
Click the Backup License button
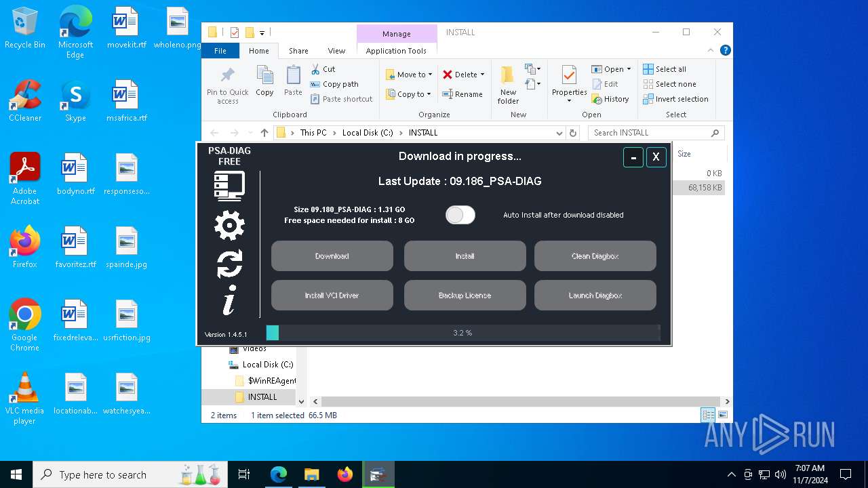pos(465,296)
